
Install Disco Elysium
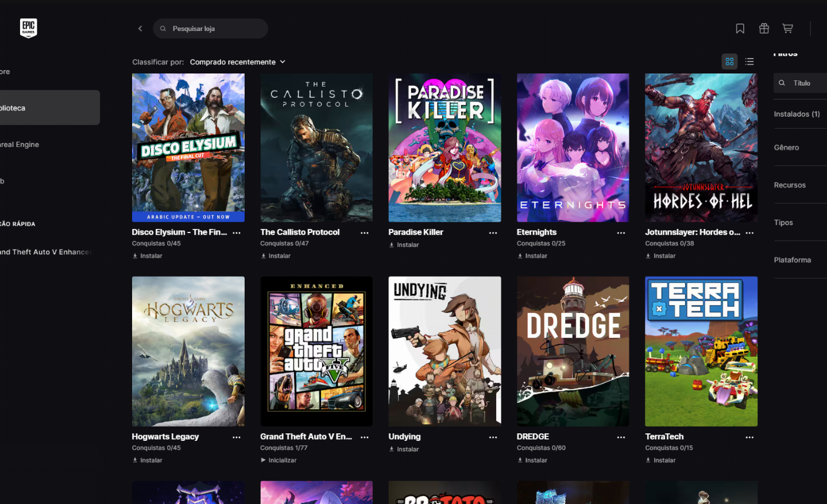148,256
